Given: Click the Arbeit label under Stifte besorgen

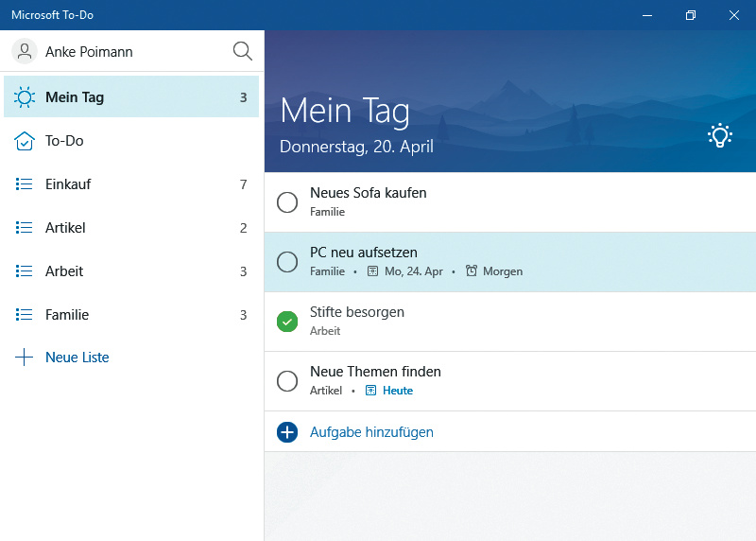Looking at the screenshot, I should (325, 331).
